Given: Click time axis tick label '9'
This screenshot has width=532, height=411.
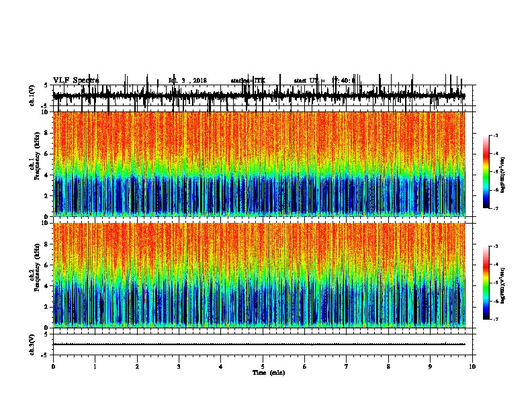Looking at the screenshot, I should pyautogui.click(x=430, y=367).
